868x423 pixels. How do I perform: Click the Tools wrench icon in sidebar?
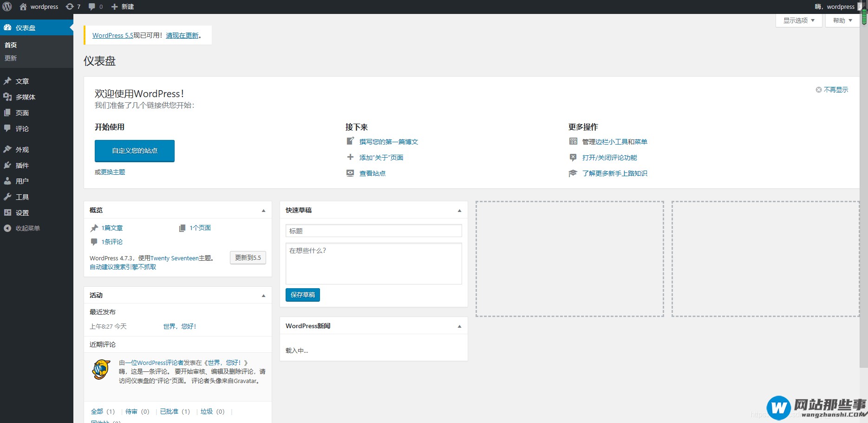pyautogui.click(x=7, y=197)
